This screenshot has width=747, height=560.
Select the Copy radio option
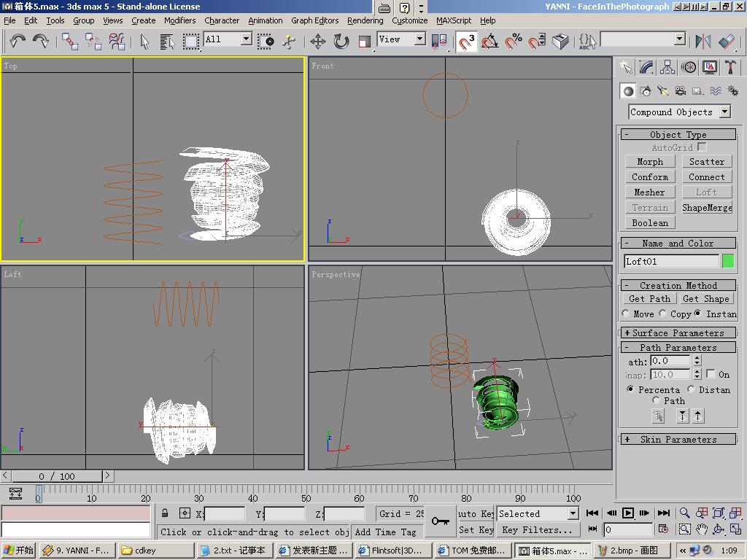coord(662,314)
